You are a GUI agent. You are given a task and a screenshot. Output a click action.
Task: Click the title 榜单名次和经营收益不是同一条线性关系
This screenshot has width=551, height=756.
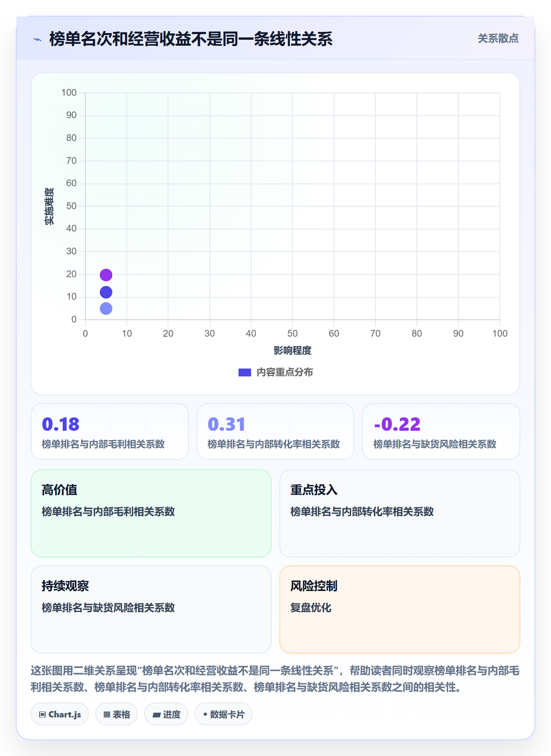191,39
